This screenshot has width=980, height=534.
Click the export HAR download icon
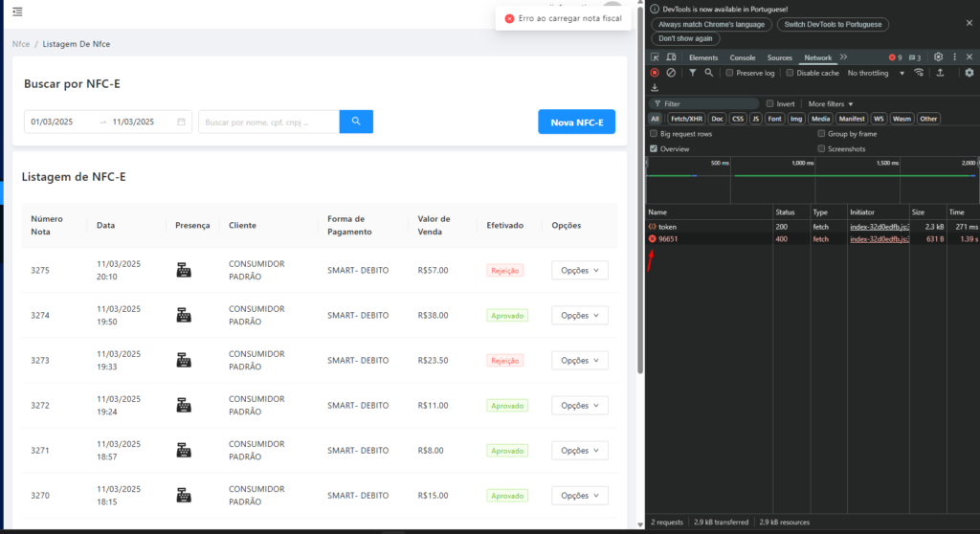pos(655,88)
